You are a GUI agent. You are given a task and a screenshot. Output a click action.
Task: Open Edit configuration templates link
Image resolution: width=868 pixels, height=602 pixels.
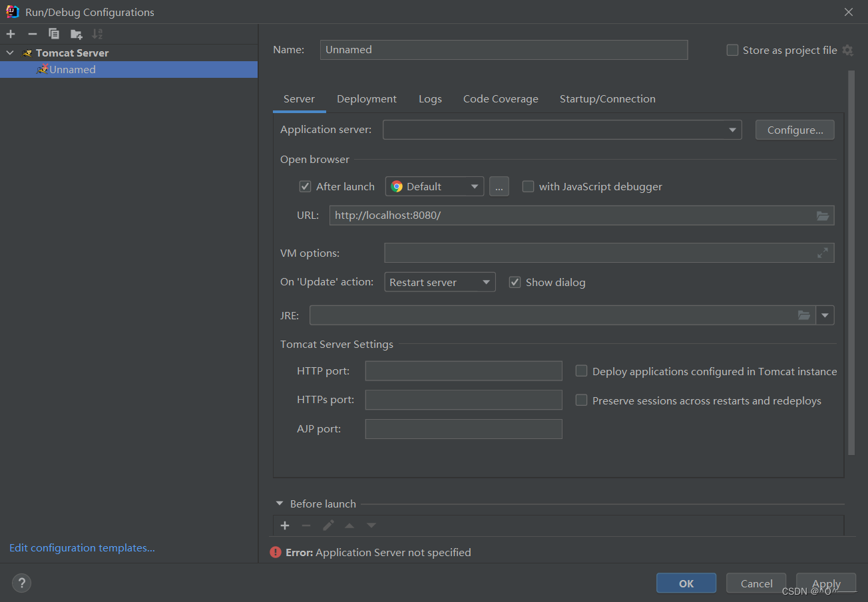(82, 548)
